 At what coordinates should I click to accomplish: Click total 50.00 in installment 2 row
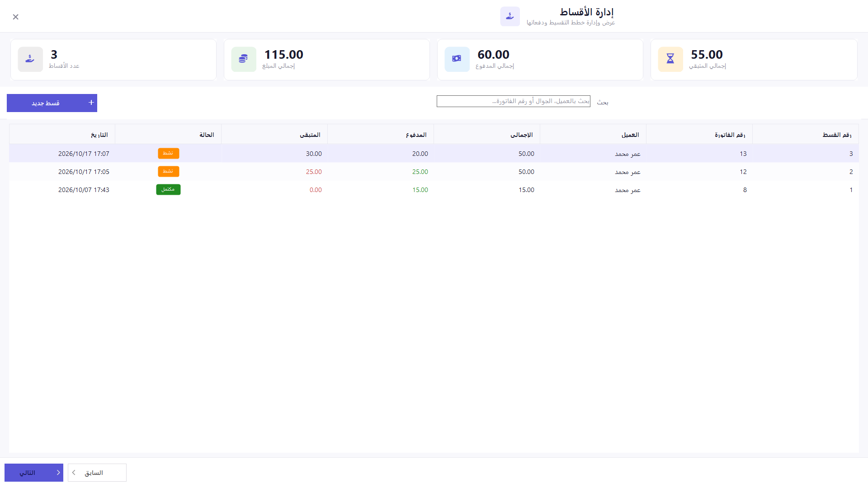pos(526,172)
